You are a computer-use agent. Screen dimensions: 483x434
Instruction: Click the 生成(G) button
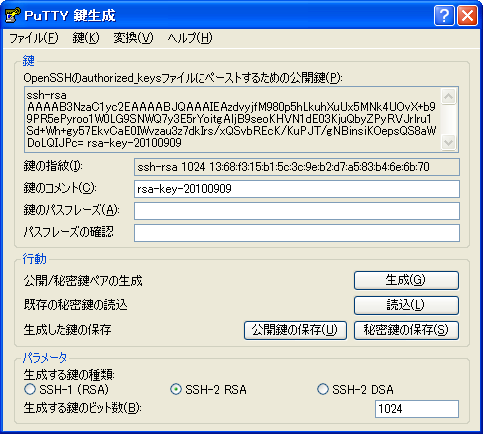[406, 280]
